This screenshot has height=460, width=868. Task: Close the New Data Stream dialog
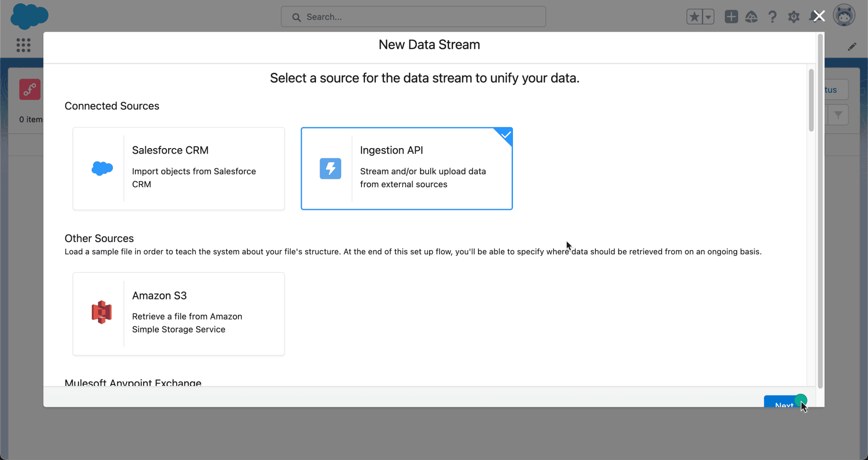(x=819, y=16)
